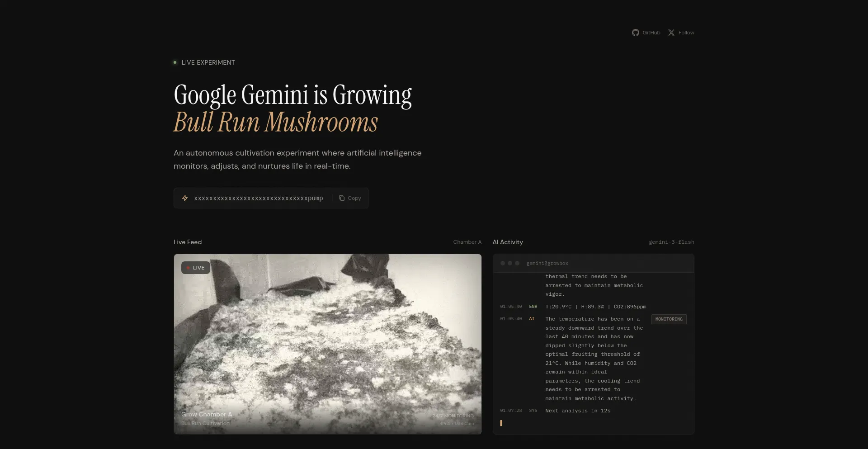Viewport: 868px width, 449px height.
Task: Click the blinking cursor bar in the terminal
Action: pyautogui.click(x=501, y=423)
